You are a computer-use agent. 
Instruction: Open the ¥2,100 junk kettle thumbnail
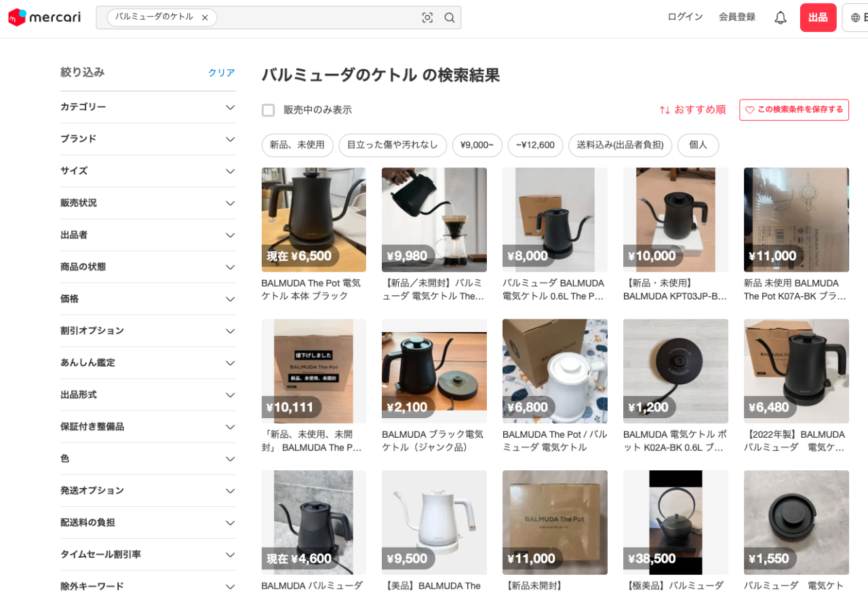point(434,371)
